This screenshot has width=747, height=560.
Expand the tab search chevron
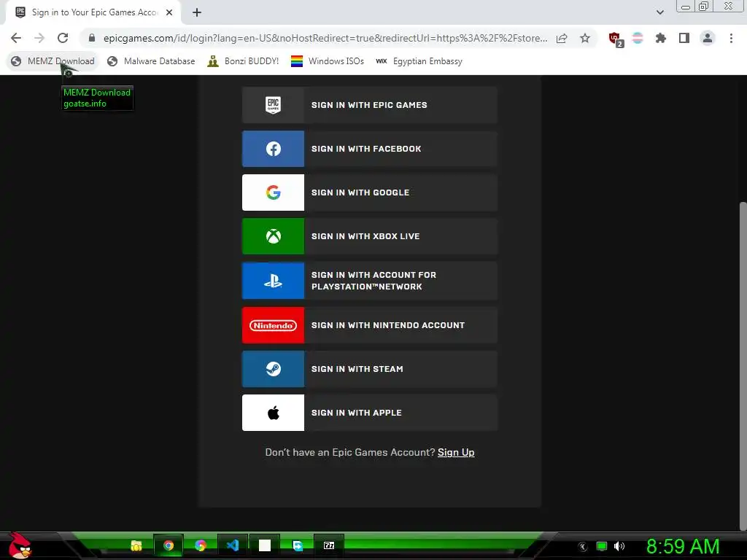pos(659,12)
